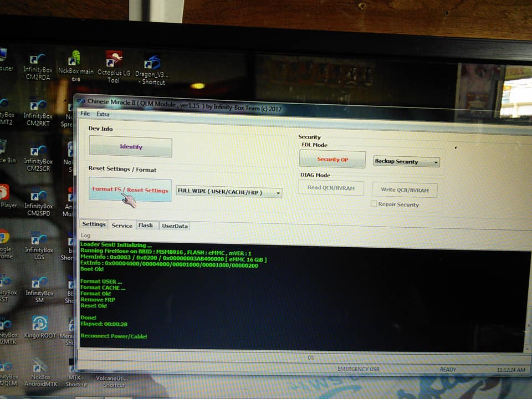Click 'Reset Ok!' log line
Viewport: 532px width, 399px height.
point(94,306)
